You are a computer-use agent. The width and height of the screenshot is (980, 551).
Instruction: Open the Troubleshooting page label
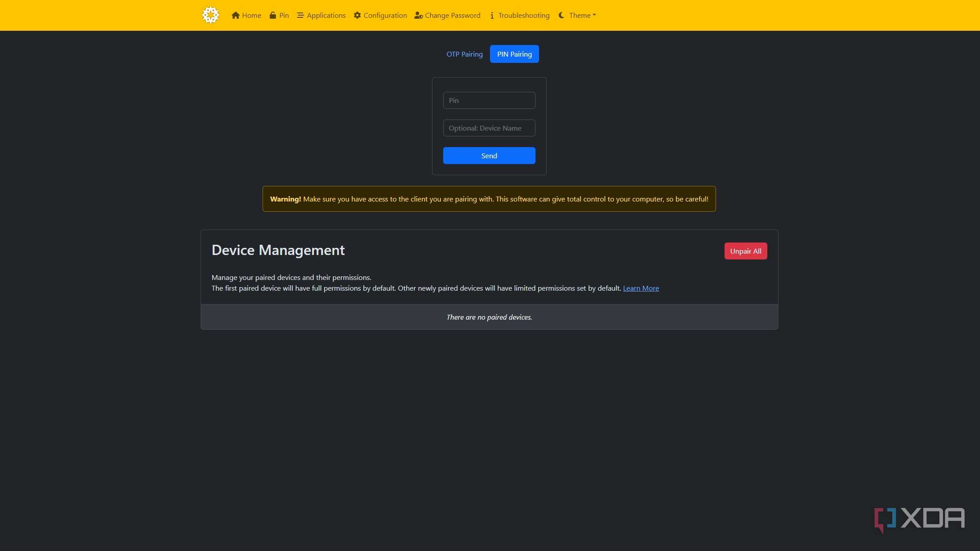click(524, 15)
